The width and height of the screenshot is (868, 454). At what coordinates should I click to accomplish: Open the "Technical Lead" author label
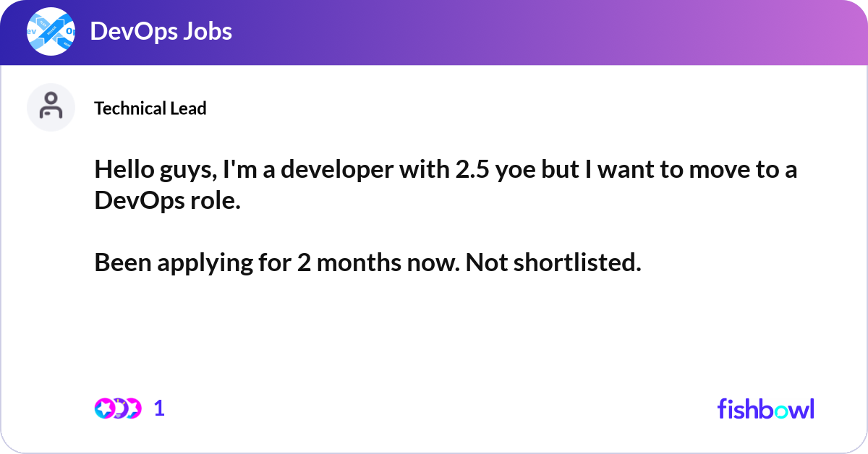pos(150,108)
